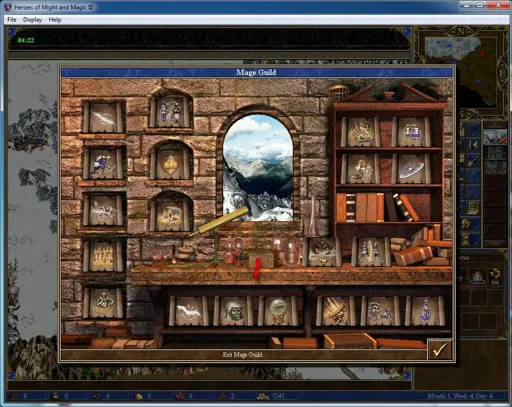Select the purple and white figures scroll on bookshelf
The image size is (512, 407).
coord(412,132)
